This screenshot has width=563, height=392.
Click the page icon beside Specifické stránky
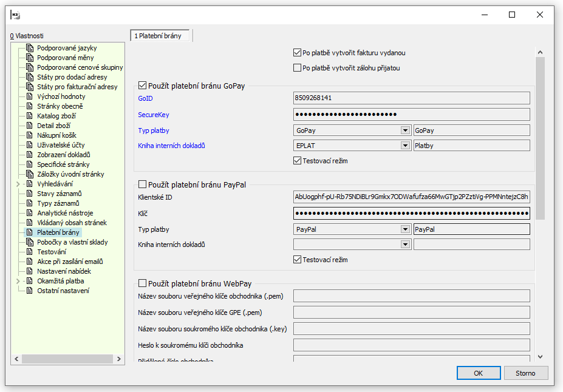tap(30, 164)
